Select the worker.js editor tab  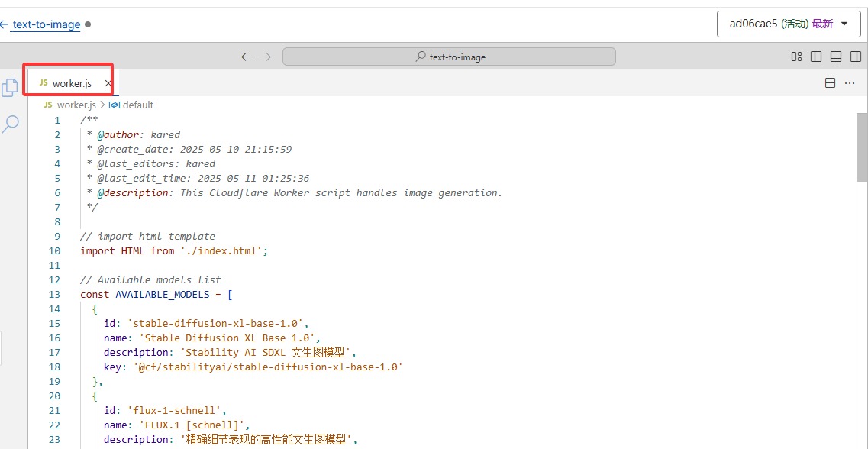[71, 83]
